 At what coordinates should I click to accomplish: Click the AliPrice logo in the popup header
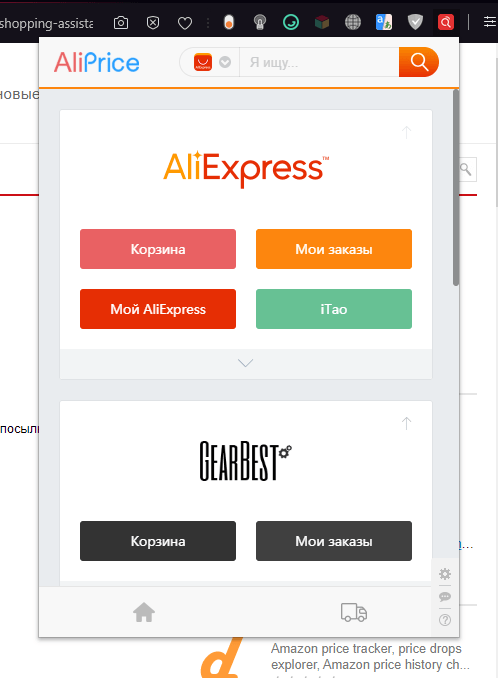(x=96, y=63)
